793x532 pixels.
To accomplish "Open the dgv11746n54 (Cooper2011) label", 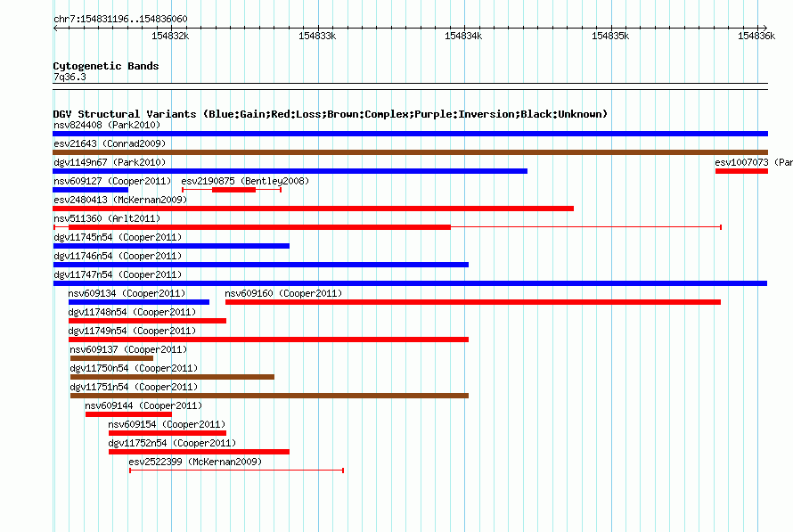I will click(118, 256).
